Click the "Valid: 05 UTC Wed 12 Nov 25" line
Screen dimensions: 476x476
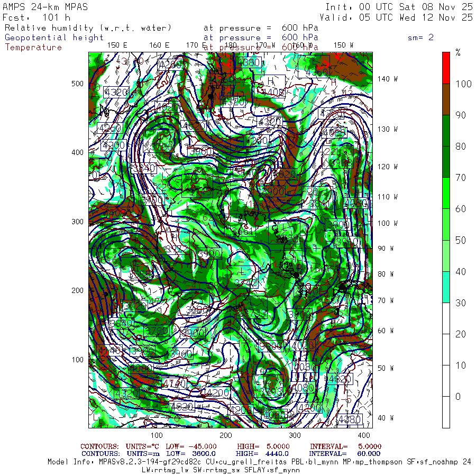[396, 17]
